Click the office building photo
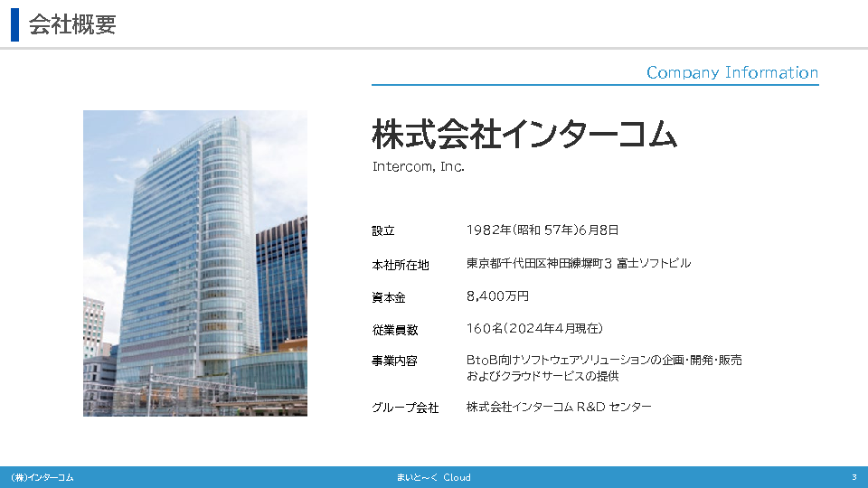This screenshot has width=868, height=488. click(195, 263)
